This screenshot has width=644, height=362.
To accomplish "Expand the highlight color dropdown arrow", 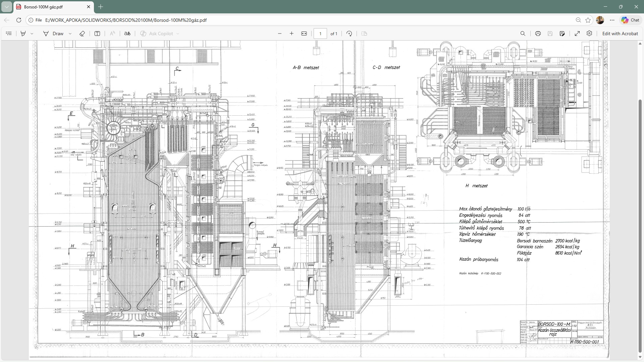I will tap(32, 34).
